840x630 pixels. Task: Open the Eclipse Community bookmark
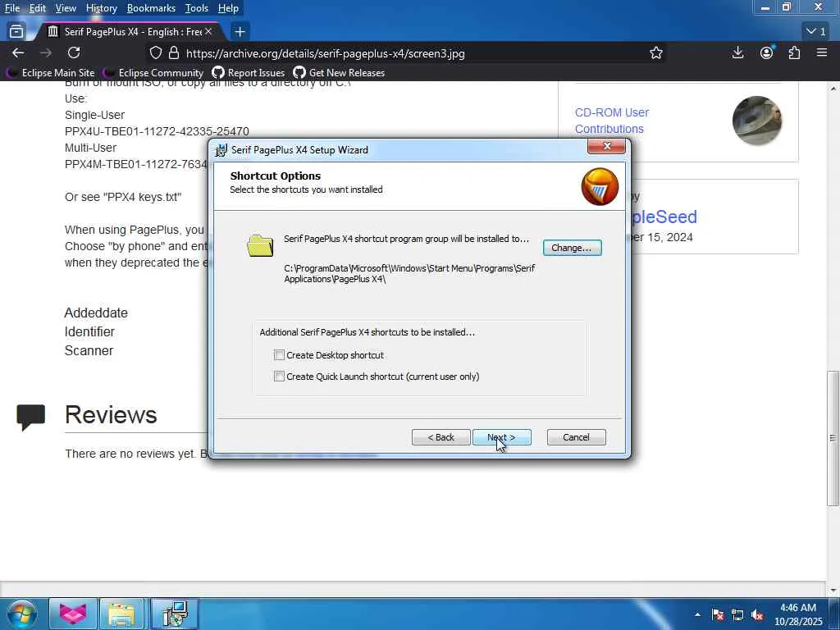coord(153,73)
